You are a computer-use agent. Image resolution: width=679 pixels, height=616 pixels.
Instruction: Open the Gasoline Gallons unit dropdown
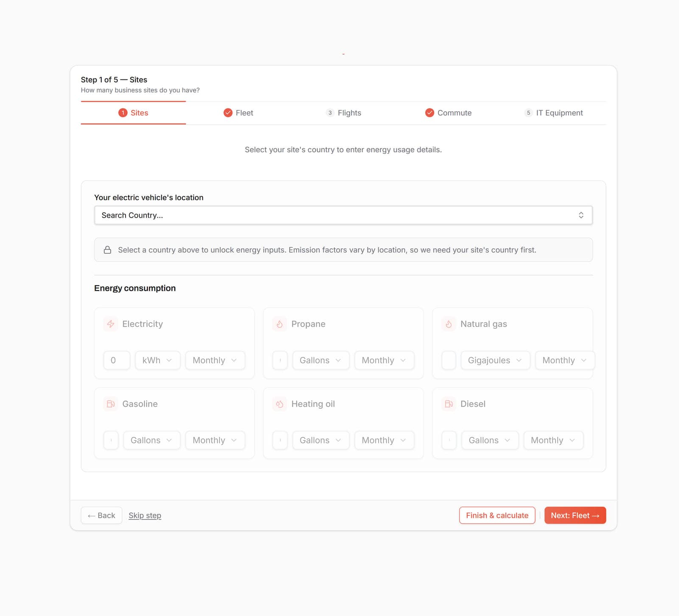click(152, 440)
